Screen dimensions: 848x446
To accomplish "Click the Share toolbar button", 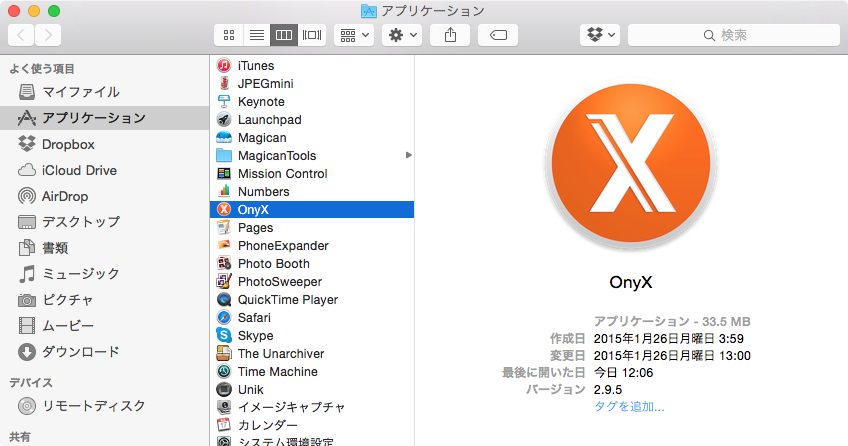I will click(450, 35).
